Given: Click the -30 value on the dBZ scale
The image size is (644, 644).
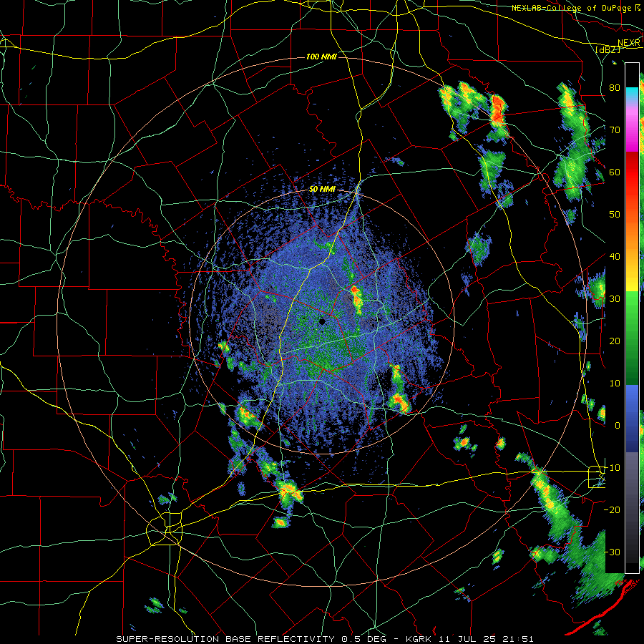Looking at the screenshot, I should (612, 552).
